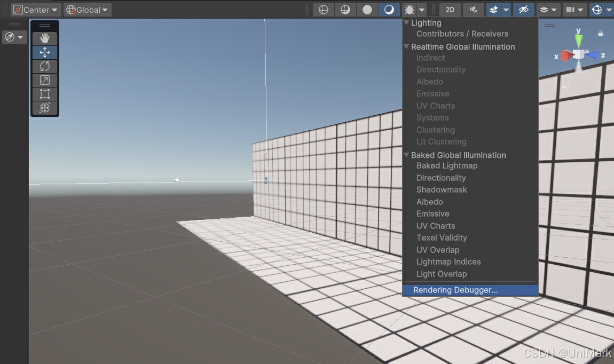Collapse the Baked Global Illumination section
Screen dimensions: 614x364
click(x=406, y=155)
